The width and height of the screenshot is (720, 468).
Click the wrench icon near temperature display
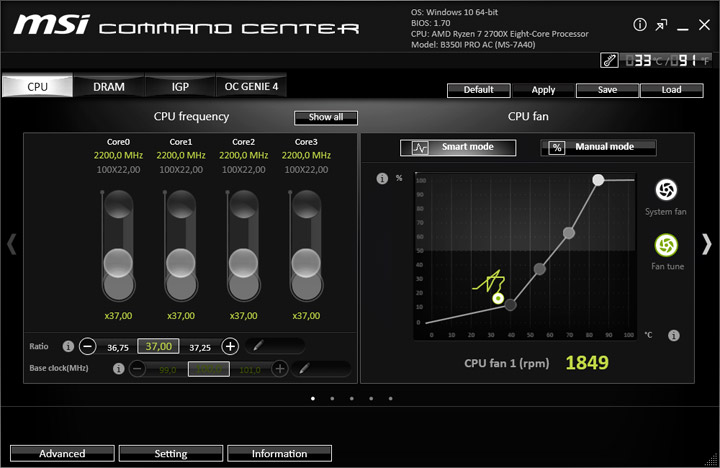coord(609,60)
